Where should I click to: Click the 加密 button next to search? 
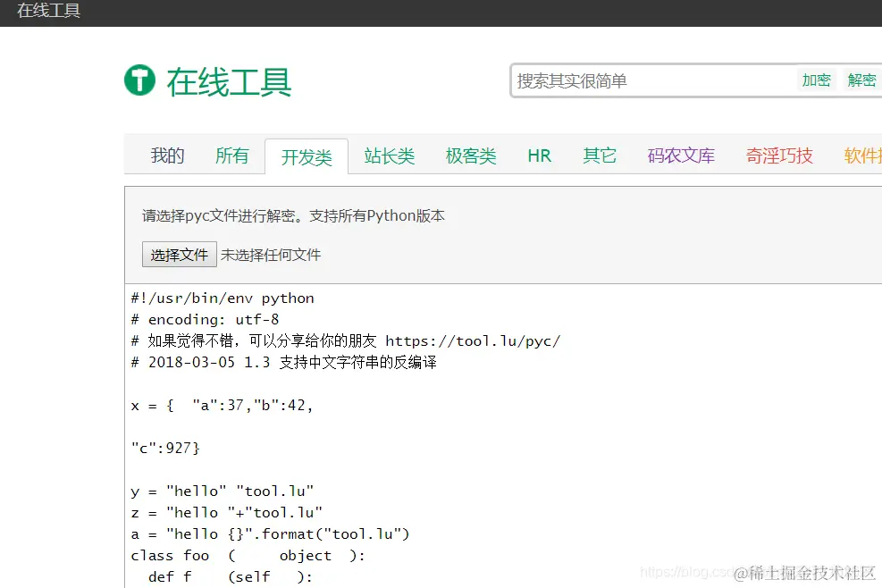pos(816,80)
